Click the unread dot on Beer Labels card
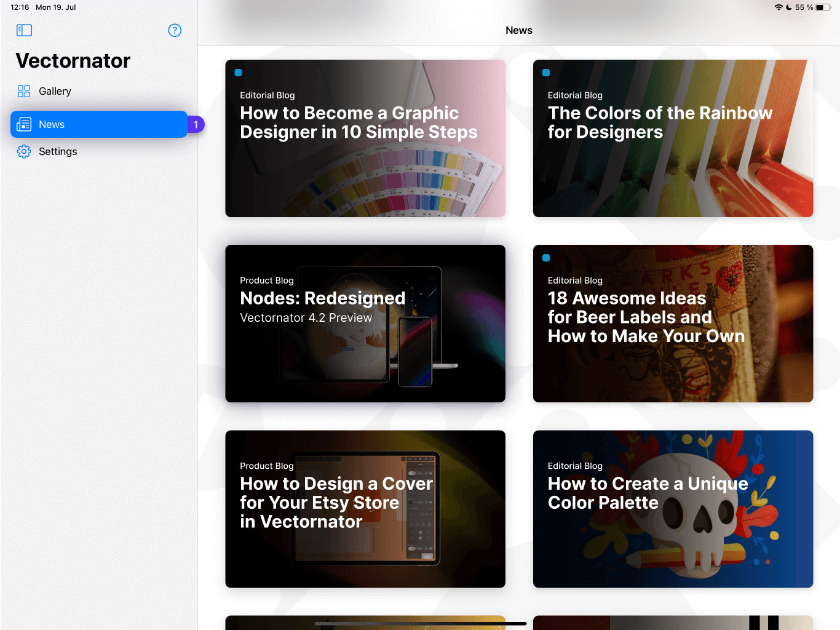 coord(546,258)
